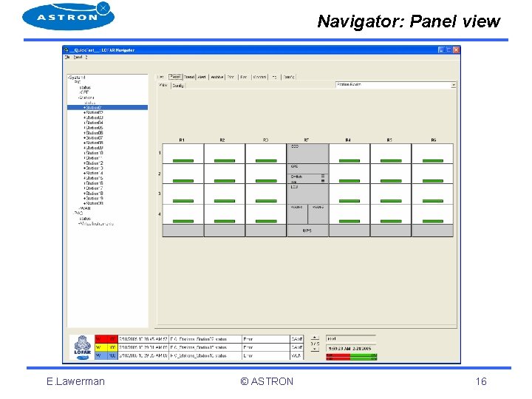Select the UPS block at rack bottom
Screen dimensions: 532x399
307,231
